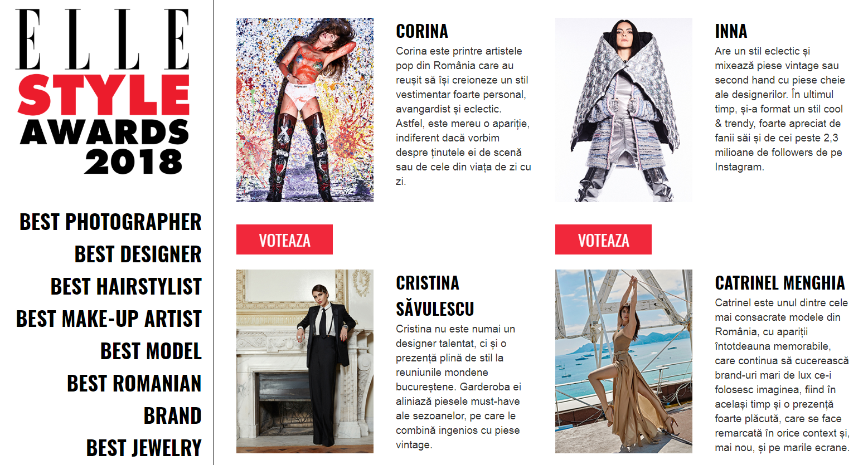
Task: Vote for Corina with Voteaza button
Action: [x=284, y=239]
